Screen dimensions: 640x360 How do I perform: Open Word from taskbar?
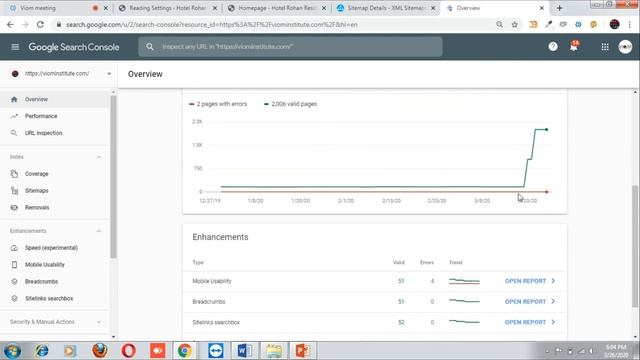coord(244,351)
